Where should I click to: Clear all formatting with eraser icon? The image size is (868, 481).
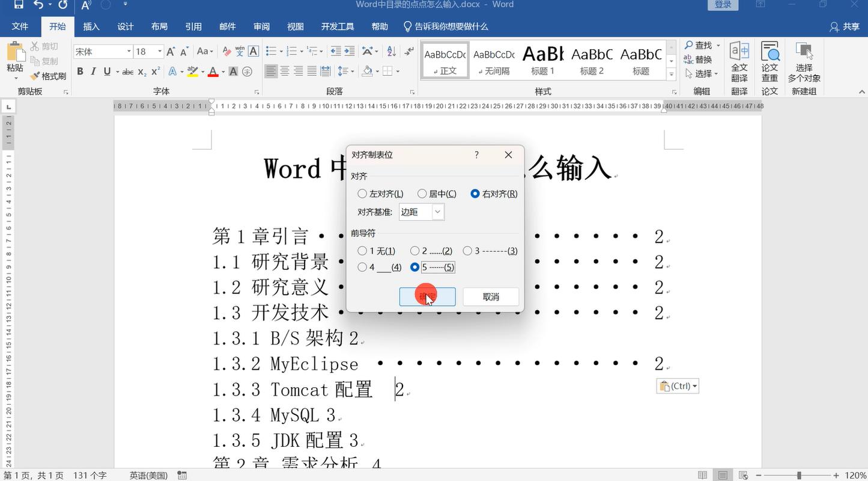pos(226,52)
